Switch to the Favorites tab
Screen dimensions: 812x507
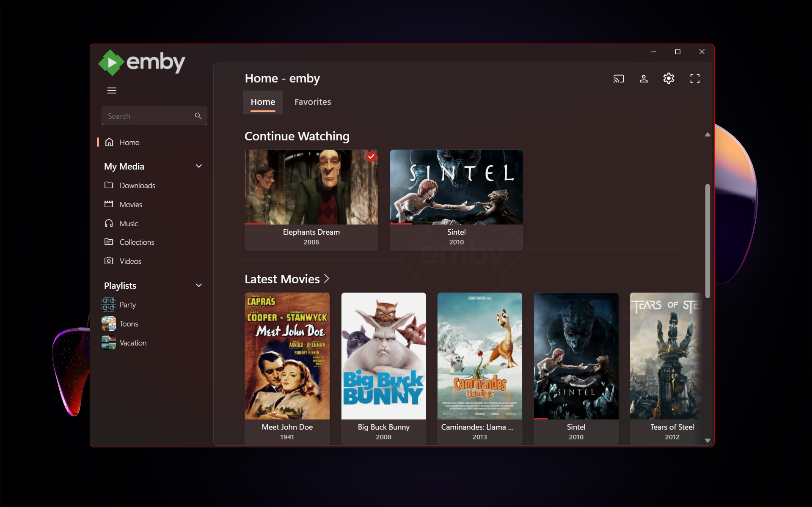tap(313, 102)
